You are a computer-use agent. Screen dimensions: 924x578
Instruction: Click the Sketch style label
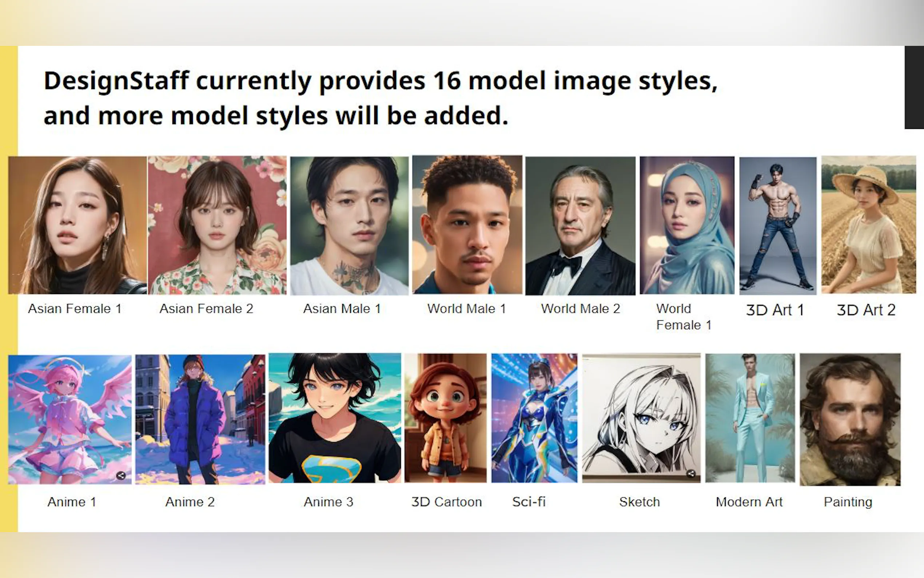639,502
